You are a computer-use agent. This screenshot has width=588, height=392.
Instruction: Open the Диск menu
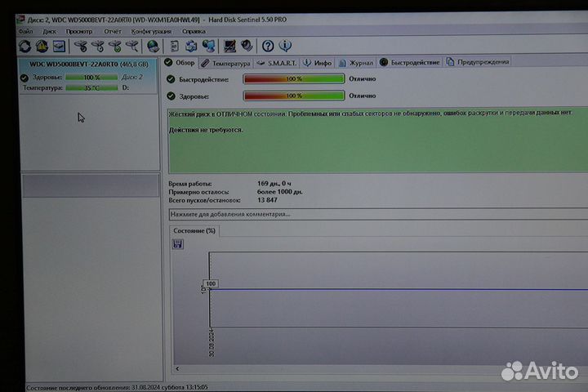point(49,32)
